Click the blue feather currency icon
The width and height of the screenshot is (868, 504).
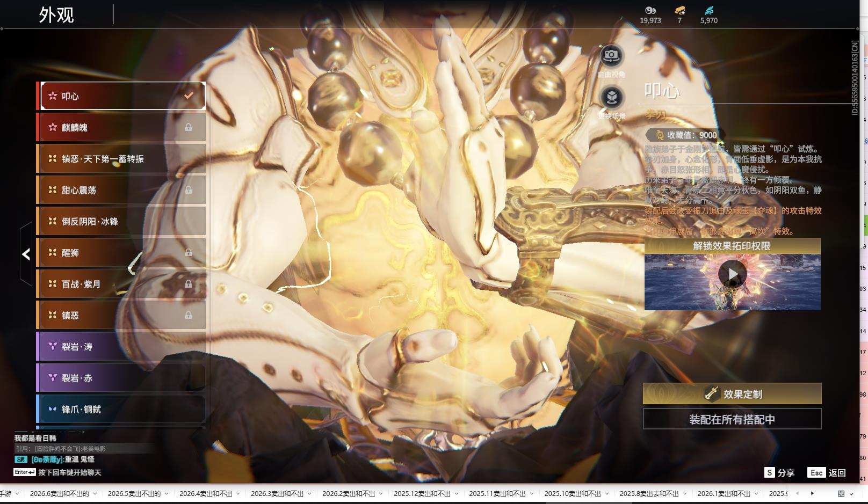(x=708, y=10)
